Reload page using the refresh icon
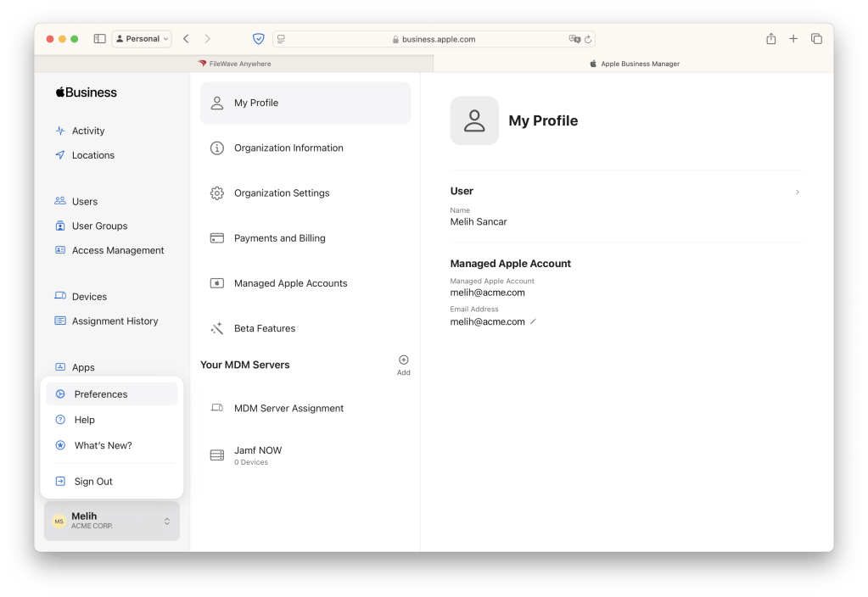The height and width of the screenshot is (597, 868). pyautogui.click(x=588, y=39)
